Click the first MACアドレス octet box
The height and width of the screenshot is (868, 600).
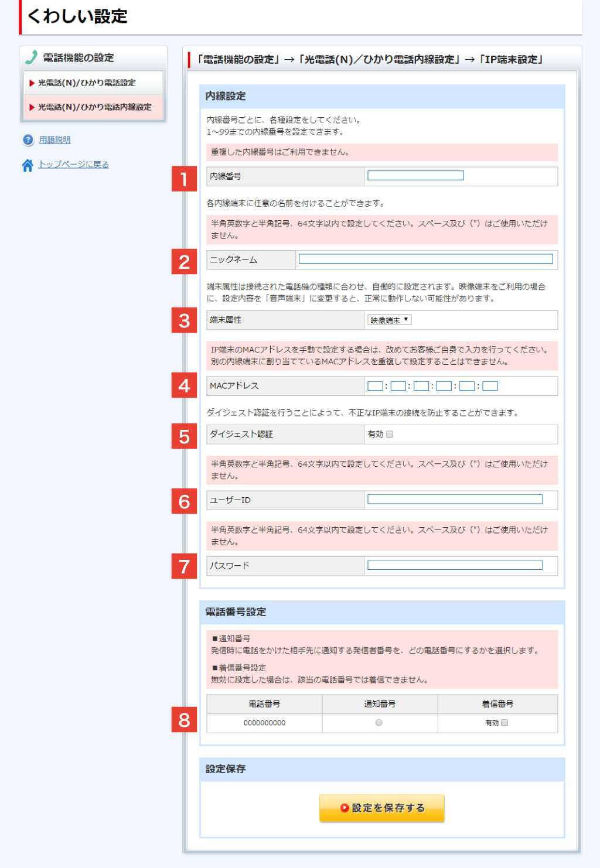pyautogui.click(x=375, y=386)
